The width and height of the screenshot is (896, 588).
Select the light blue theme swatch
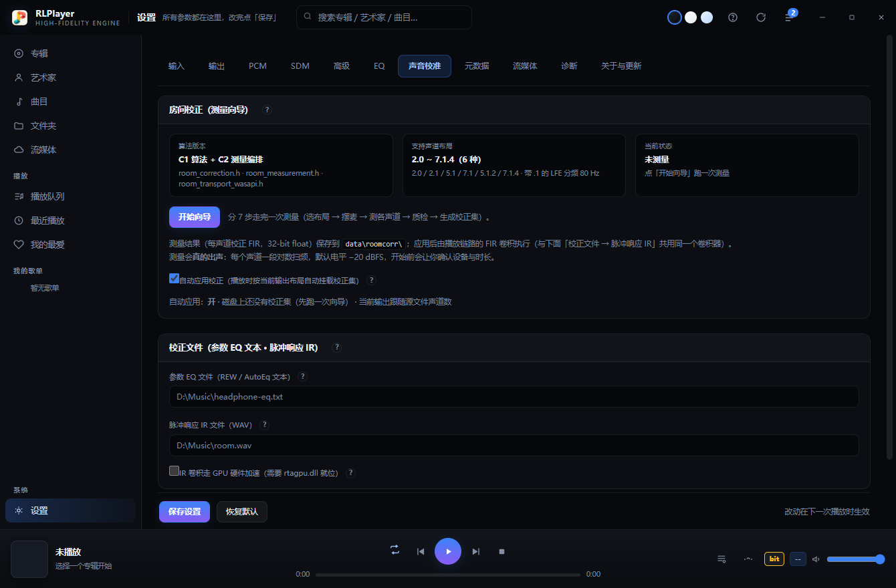[x=707, y=17]
